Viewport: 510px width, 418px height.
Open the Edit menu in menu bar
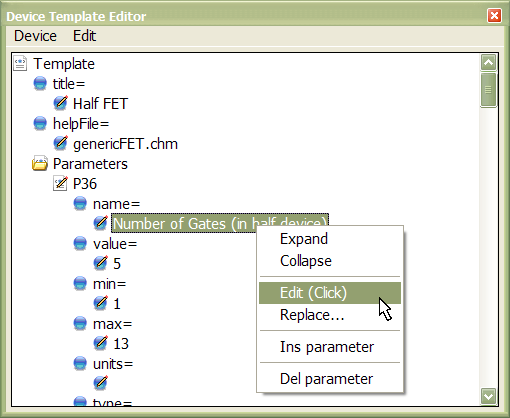click(x=85, y=36)
